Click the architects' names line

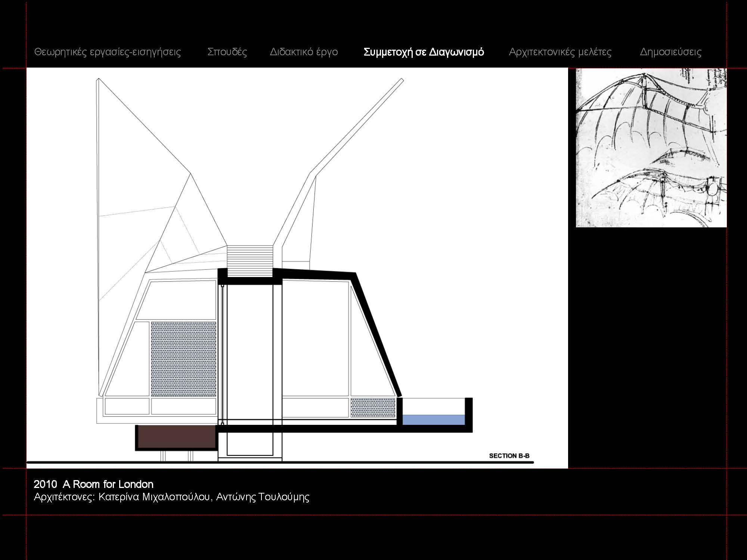click(171, 497)
